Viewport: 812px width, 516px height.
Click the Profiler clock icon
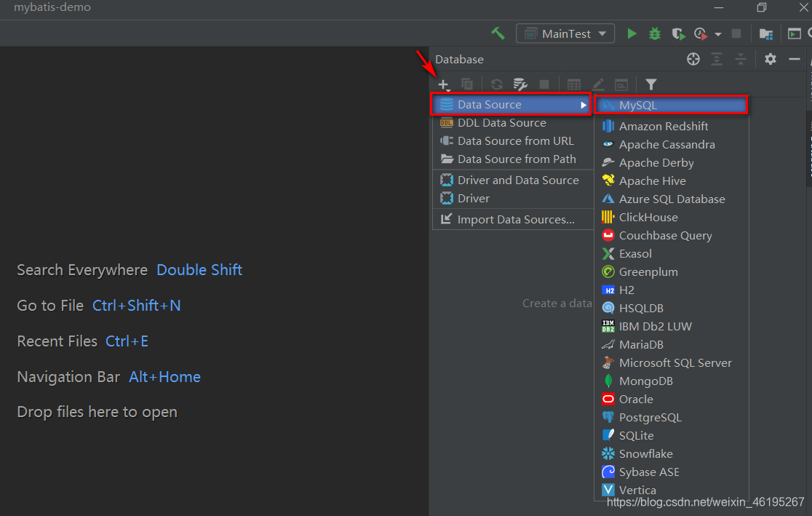(x=701, y=33)
